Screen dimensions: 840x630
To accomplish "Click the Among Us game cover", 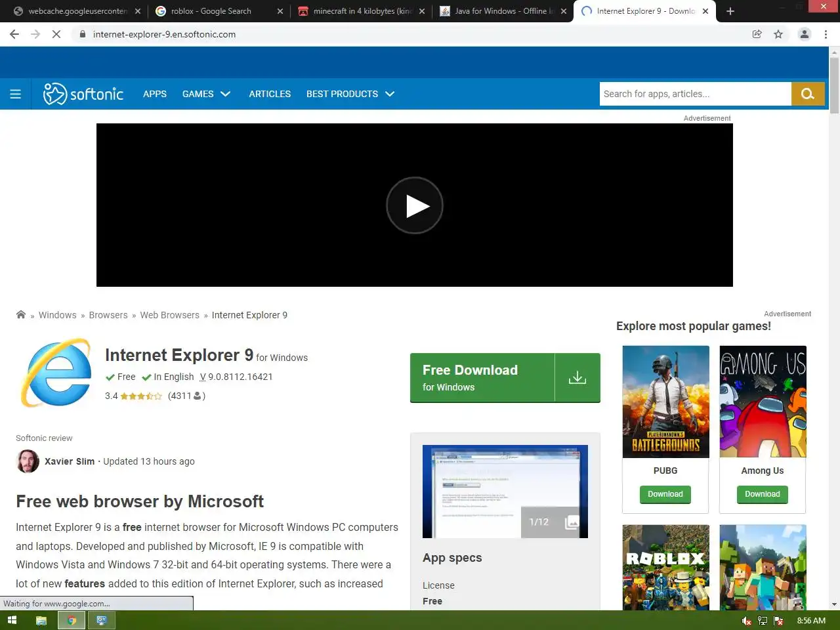I will pyautogui.click(x=763, y=402).
